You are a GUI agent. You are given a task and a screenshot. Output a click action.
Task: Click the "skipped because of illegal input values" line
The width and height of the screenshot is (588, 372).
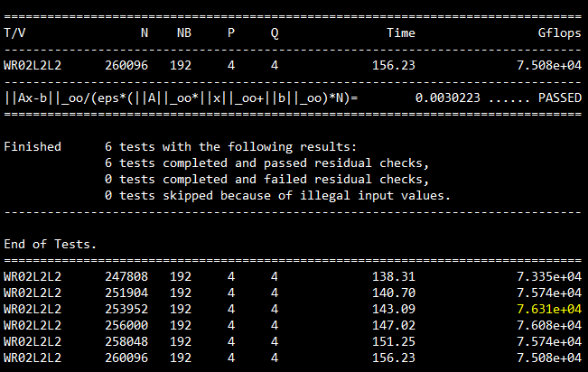pyautogui.click(x=276, y=195)
